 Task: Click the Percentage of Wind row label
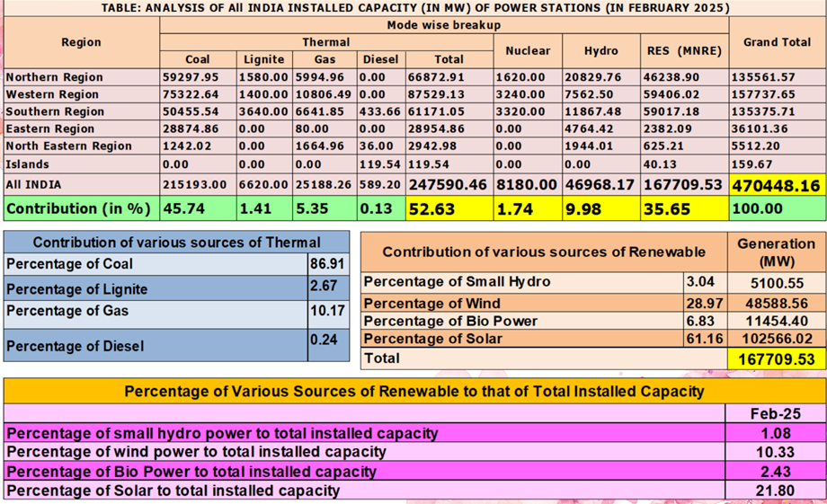432,303
